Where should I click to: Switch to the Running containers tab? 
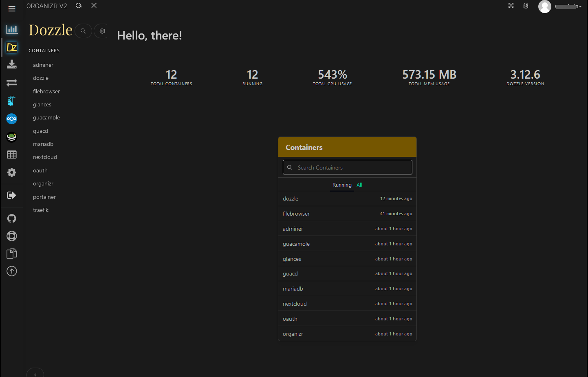coord(342,185)
